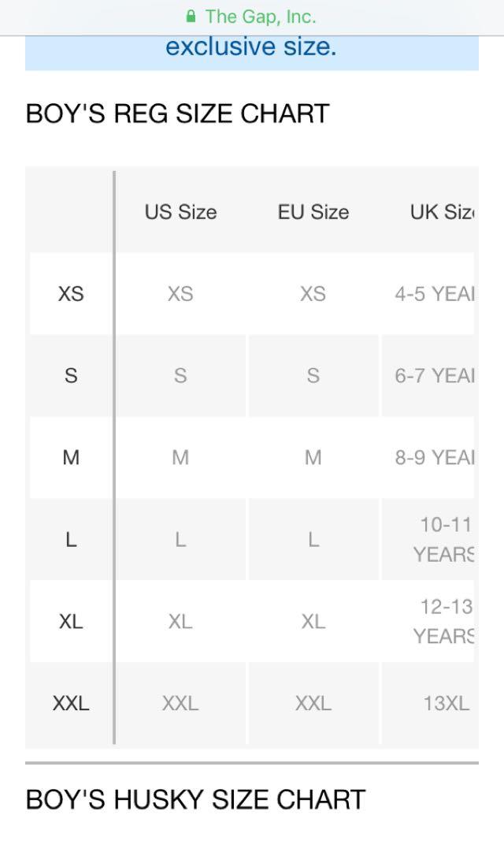Select the XL row label
This screenshot has height=841, width=504.
[x=71, y=622]
